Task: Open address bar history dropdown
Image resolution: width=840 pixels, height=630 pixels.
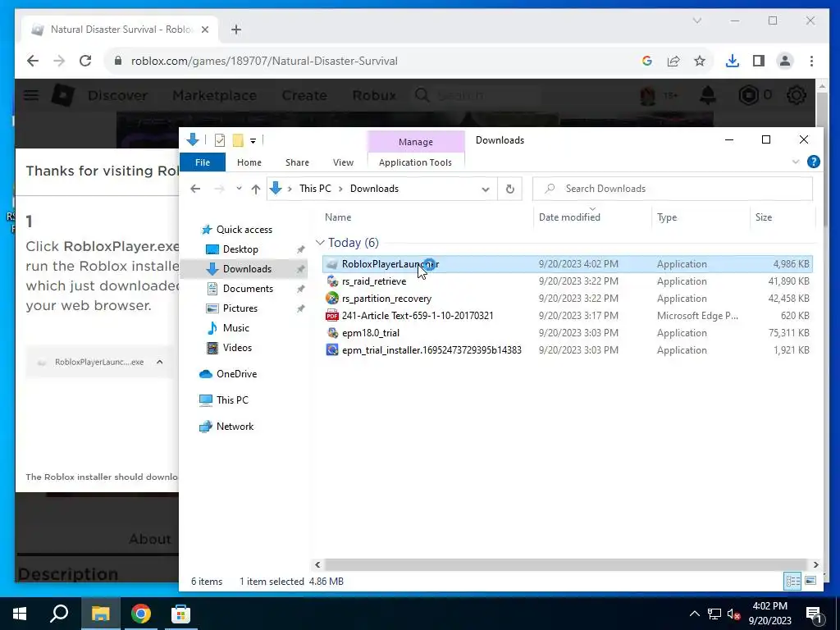Action: (486, 189)
